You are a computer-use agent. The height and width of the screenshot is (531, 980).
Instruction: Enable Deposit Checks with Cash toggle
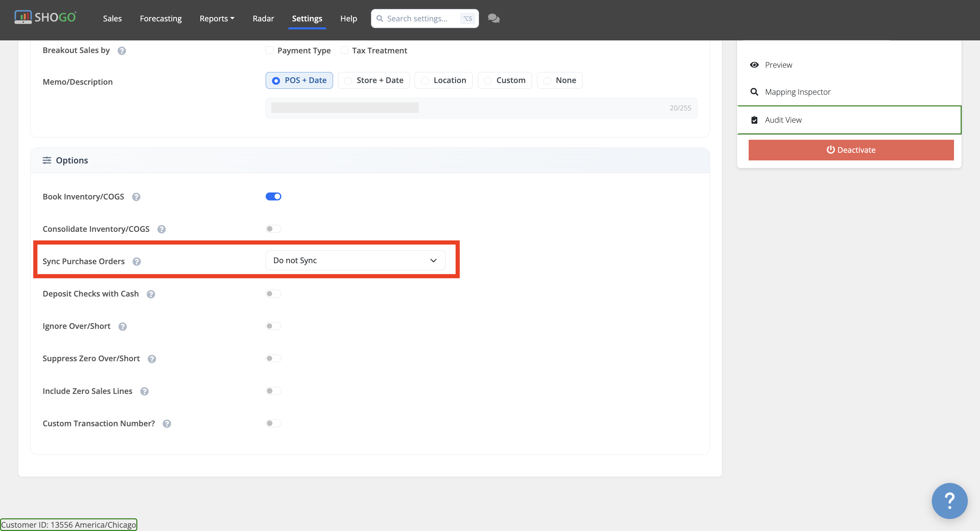[273, 294]
